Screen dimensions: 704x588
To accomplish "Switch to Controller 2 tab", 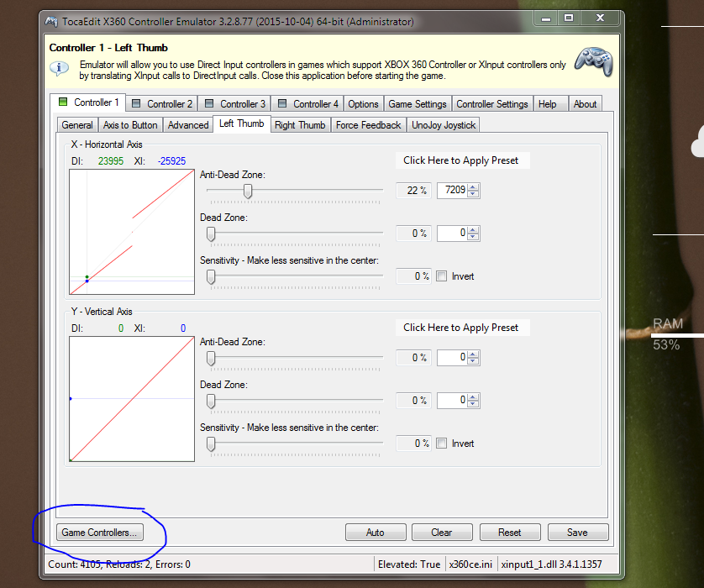I will [x=162, y=104].
